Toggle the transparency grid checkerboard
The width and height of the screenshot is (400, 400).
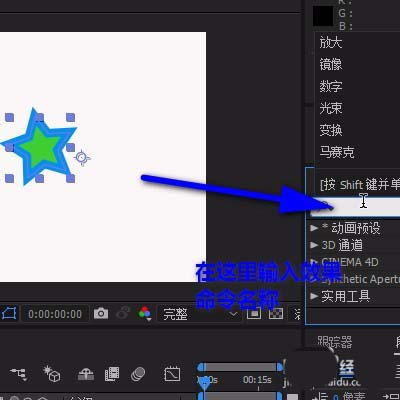click(x=276, y=314)
